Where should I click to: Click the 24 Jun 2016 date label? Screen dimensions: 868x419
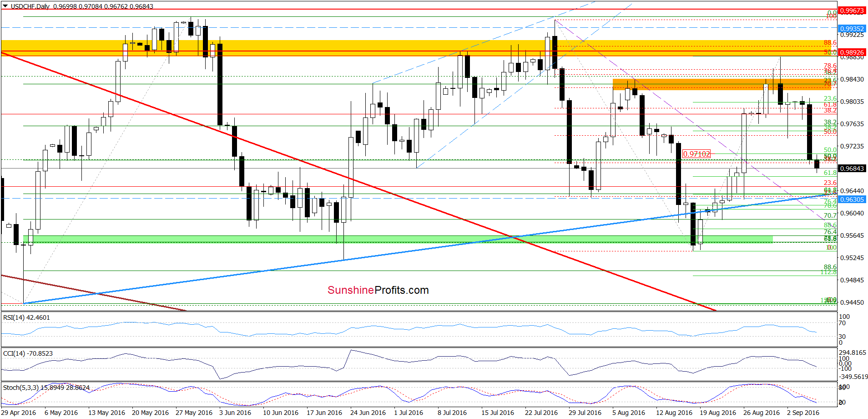click(x=368, y=413)
